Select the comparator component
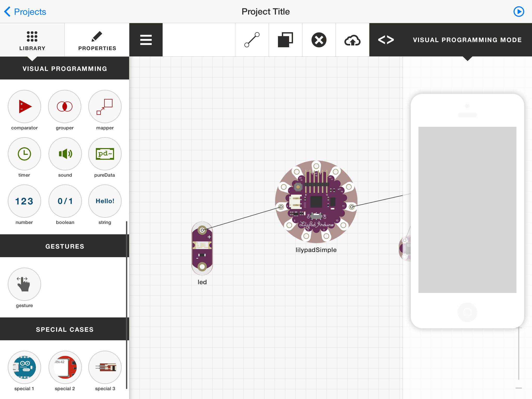This screenshot has width=532, height=399. pos(24,107)
